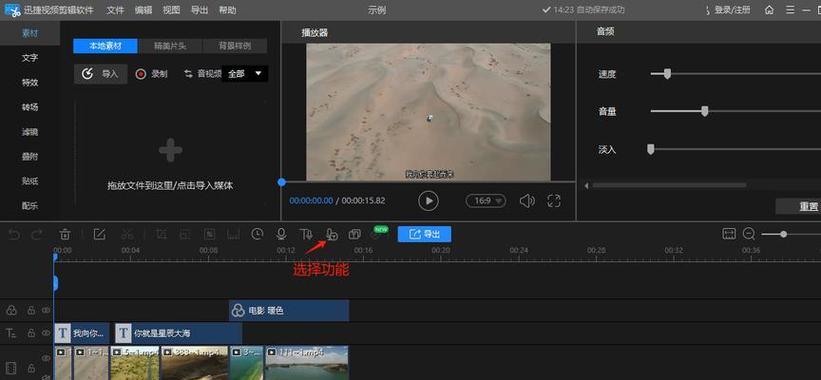Screen dimensions: 821x380
Task: Select 贴纸 in left sidebar
Action: coord(30,181)
